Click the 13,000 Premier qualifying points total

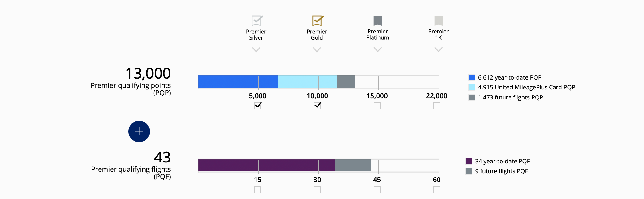click(148, 74)
